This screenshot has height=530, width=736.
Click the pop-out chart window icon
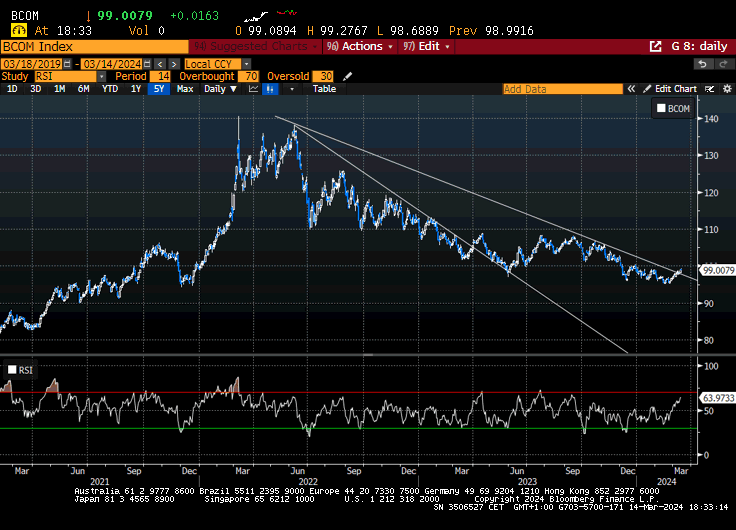pos(656,46)
